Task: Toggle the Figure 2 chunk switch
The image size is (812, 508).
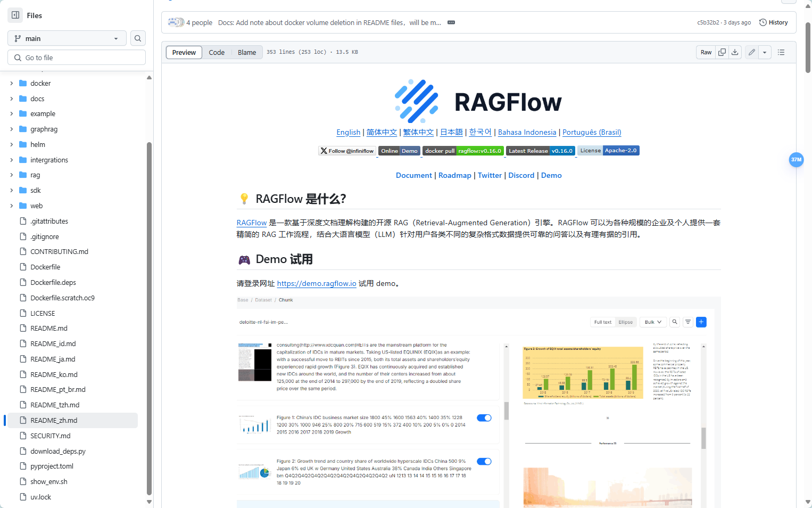Action: pos(484,461)
